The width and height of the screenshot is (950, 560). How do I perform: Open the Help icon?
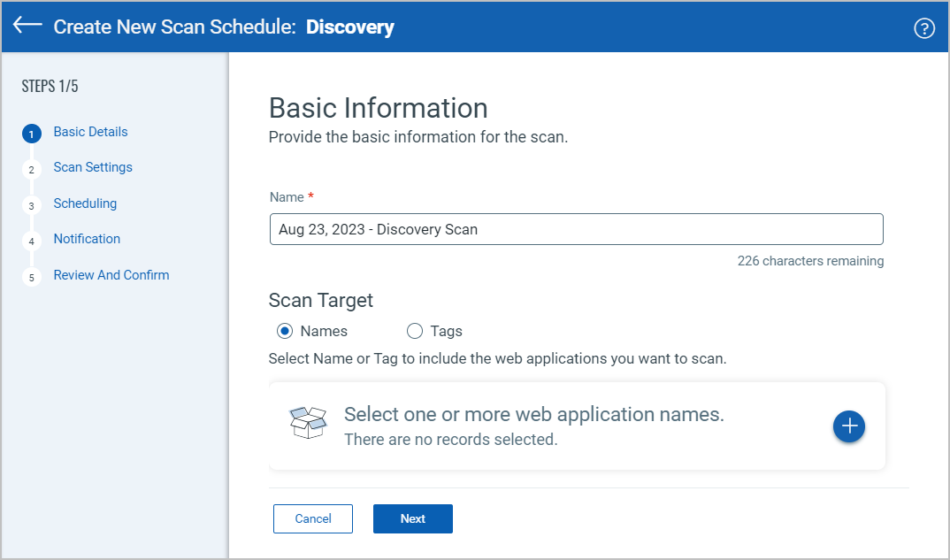pos(924,27)
